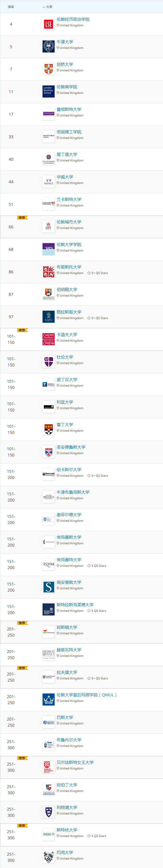Click the 排名 column header
The width and height of the screenshot is (163, 868).
pyautogui.click(x=11, y=7)
